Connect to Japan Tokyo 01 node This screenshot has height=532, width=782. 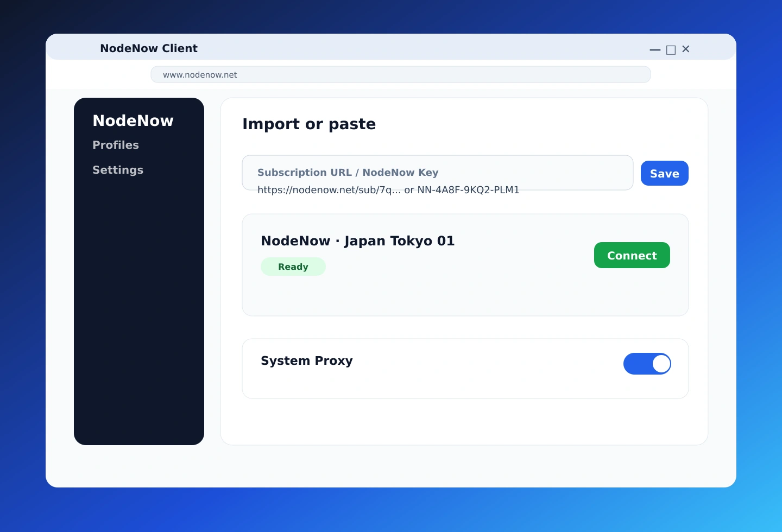[x=632, y=255]
